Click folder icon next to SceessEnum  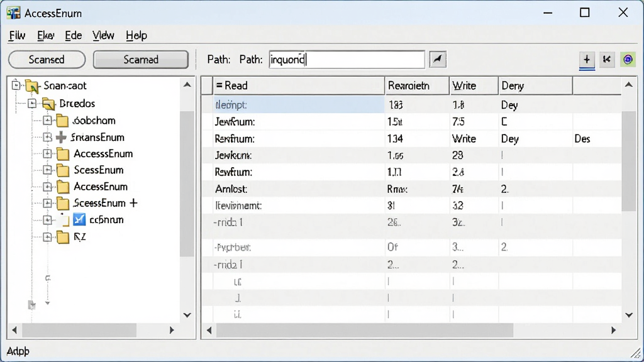pos(62,203)
